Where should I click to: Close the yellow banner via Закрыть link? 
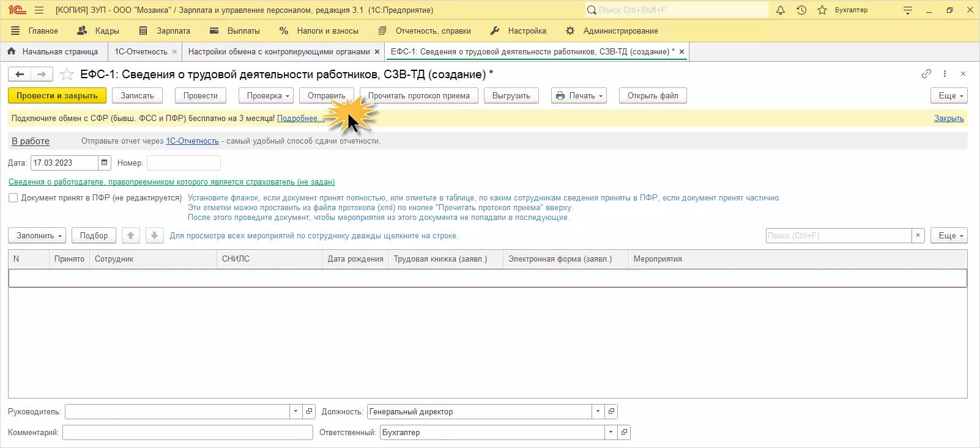point(949,119)
